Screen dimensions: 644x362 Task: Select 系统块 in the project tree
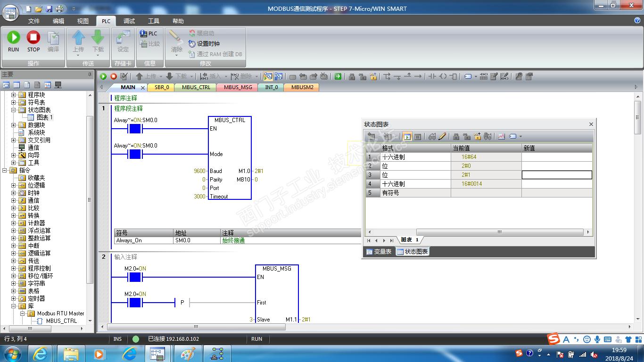click(36, 132)
